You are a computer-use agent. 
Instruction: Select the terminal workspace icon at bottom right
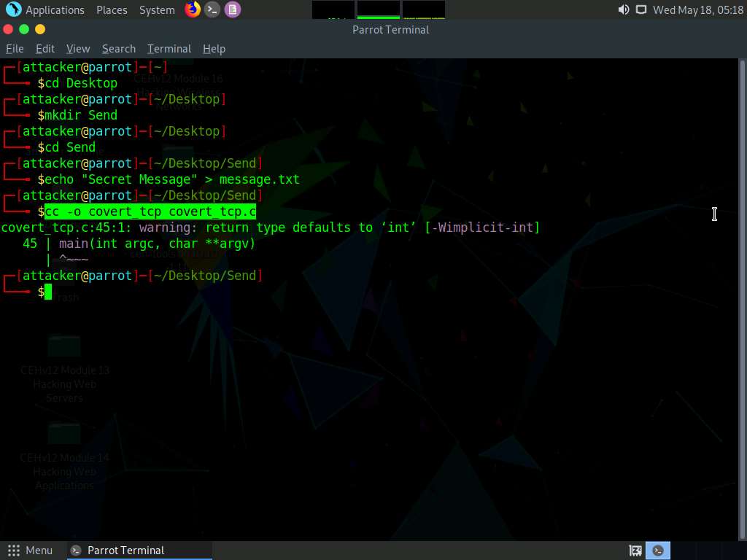click(659, 551)
